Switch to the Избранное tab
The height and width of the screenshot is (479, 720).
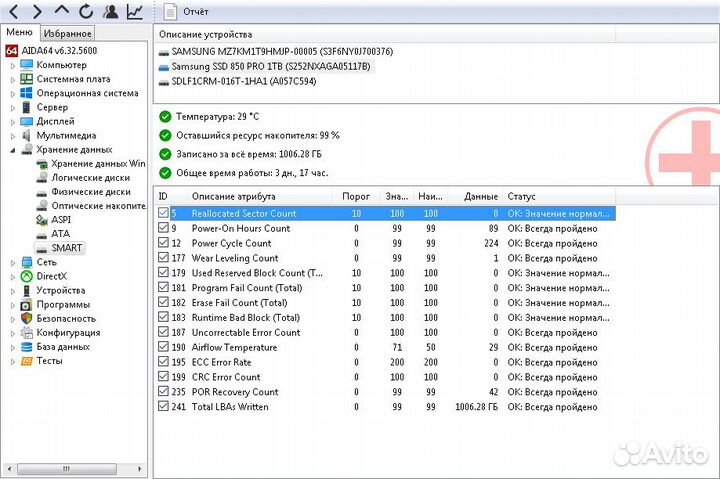(68, 33)
